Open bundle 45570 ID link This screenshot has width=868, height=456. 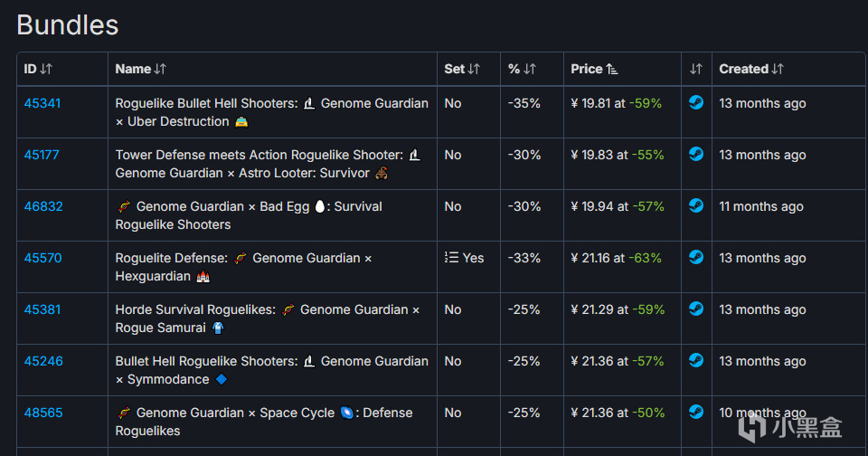pyautogui.click(x=42, y=258)
